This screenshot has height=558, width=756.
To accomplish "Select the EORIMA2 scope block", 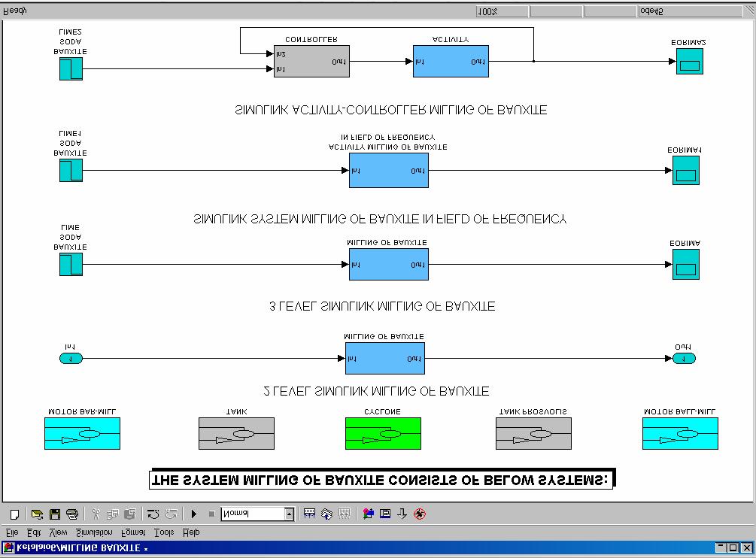I will [x=690, y=61].
